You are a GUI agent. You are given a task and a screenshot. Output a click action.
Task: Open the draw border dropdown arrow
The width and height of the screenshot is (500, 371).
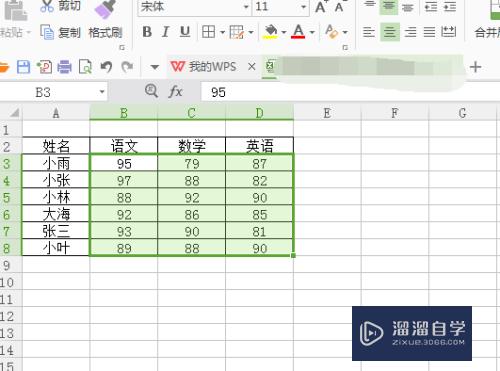(251, 32)
